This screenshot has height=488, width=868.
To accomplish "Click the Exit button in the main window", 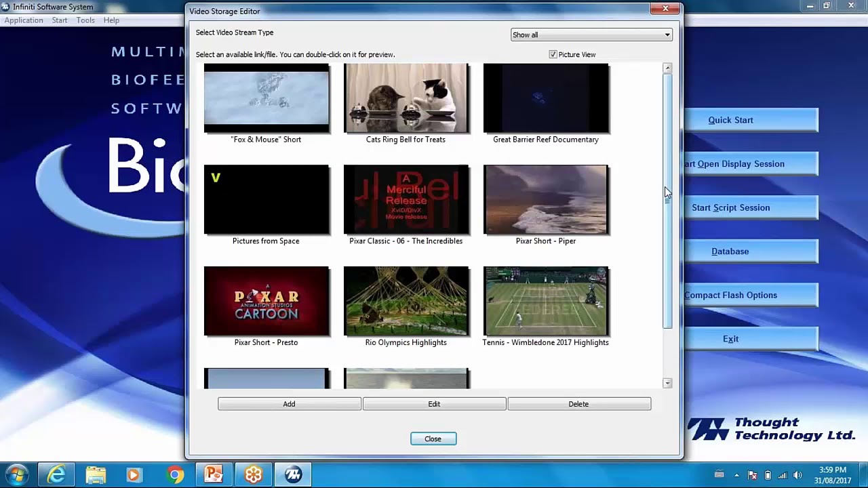I will point(751,339).
